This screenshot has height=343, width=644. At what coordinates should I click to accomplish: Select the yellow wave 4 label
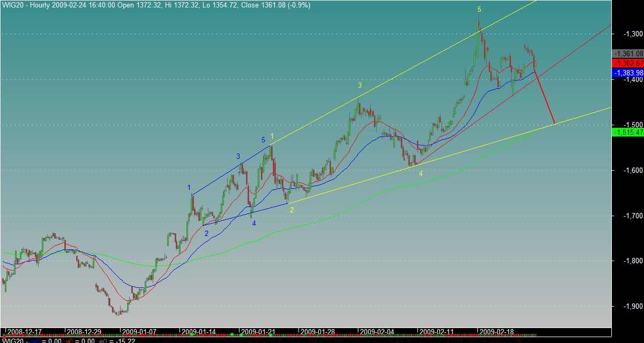(421, 173)
